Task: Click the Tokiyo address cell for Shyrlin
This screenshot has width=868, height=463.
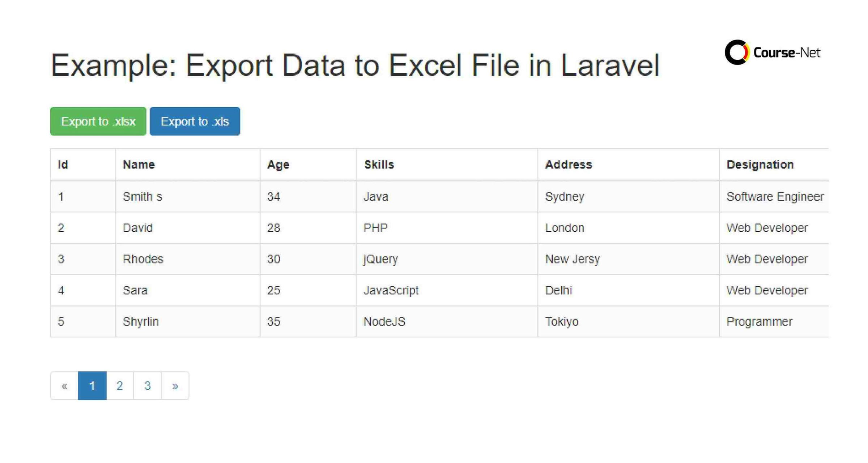Action: coord(562,321)
